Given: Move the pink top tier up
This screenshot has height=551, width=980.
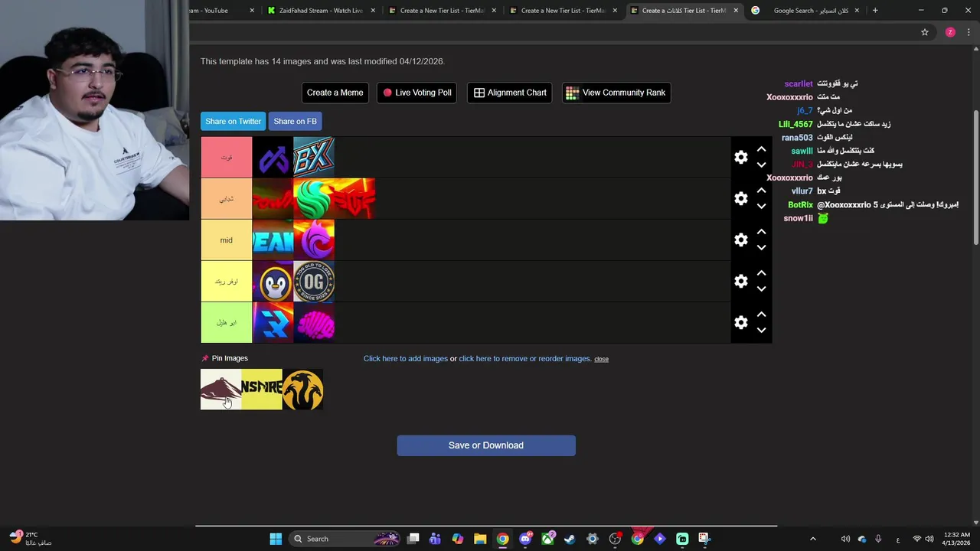Looking at the screenshot, I should tap(761, 149).
